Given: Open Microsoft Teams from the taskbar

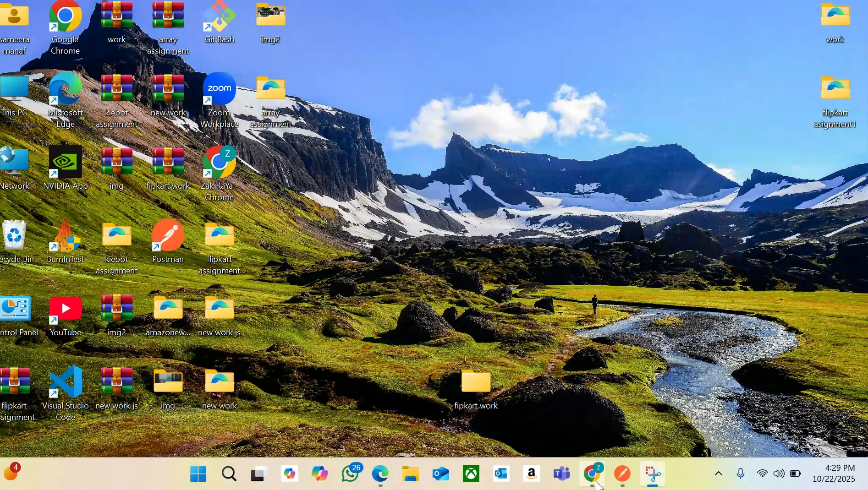Looking at the screenshot, I should click(562, 474).
